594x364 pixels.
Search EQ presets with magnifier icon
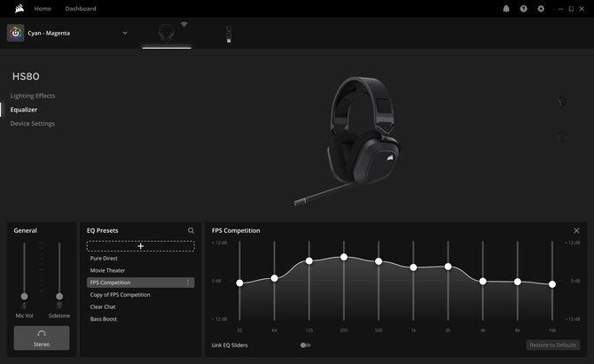(191, 230)
